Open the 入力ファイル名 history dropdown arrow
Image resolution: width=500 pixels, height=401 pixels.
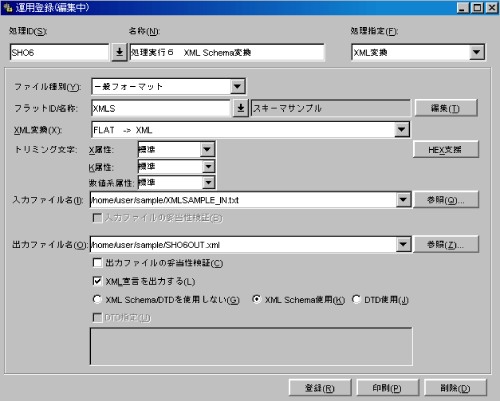(403, 200)
